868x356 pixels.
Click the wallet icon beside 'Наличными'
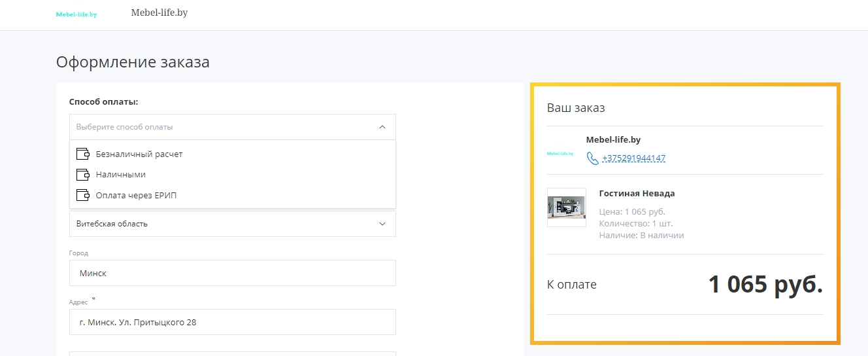[82, 175]
